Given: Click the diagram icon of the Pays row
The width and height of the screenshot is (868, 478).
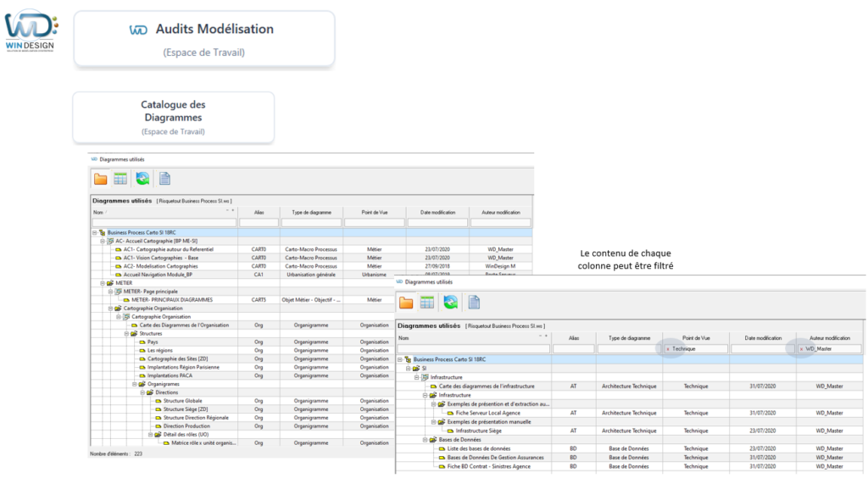Looking at the screenshot, I should [x=142, y=342].
